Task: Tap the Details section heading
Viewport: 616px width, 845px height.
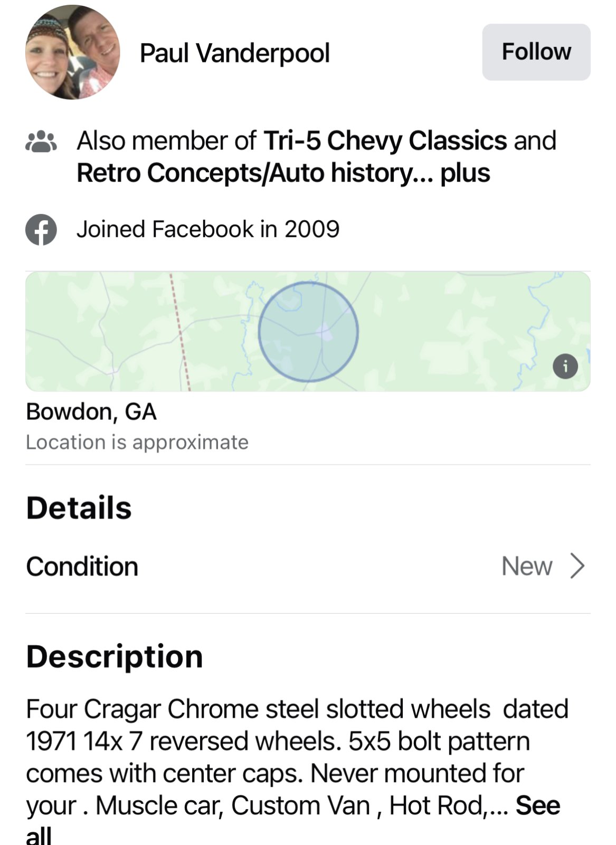Action: click(79, 508)
